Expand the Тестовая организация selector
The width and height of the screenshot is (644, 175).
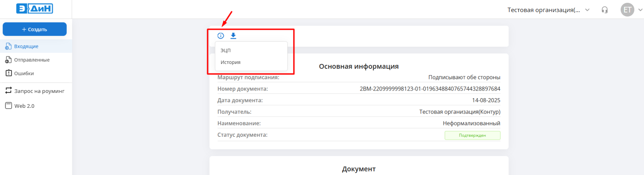pyautogui.click(x=543, y=10)
